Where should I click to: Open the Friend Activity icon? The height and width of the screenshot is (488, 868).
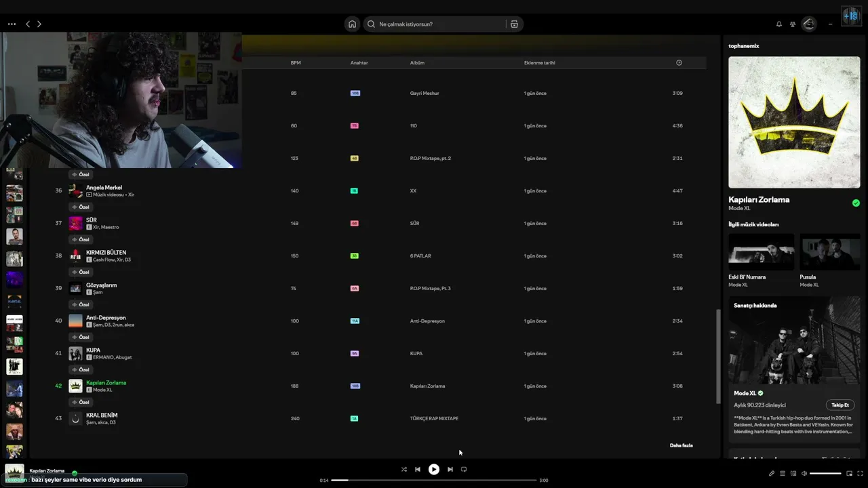pyautogui.click(x=792, y=24)
